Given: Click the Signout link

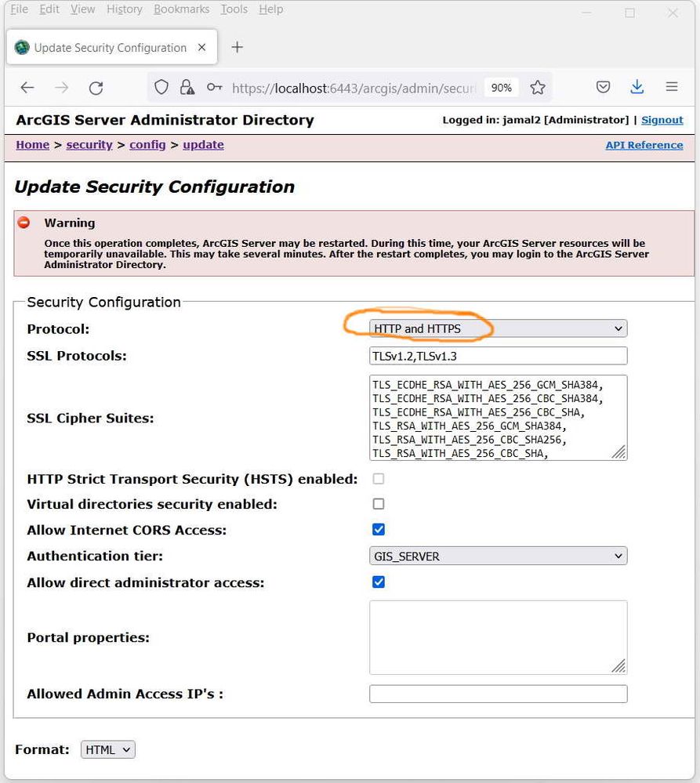Looking at the screenshot, I should point(662,120).
